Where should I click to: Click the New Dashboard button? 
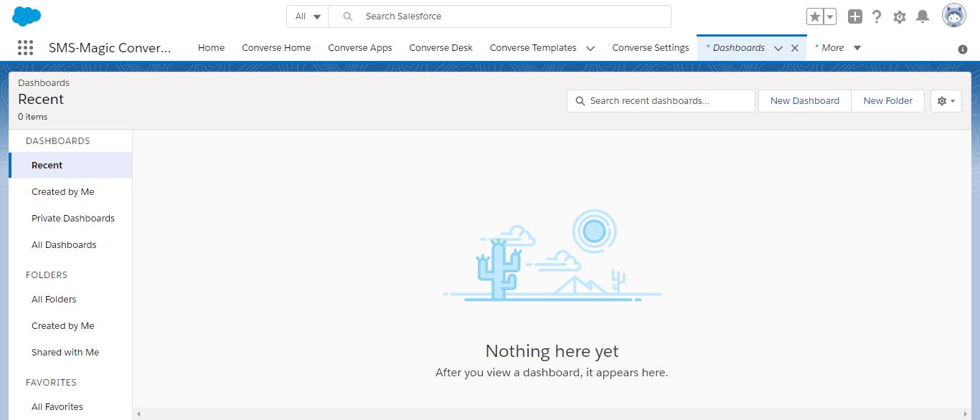805,101
